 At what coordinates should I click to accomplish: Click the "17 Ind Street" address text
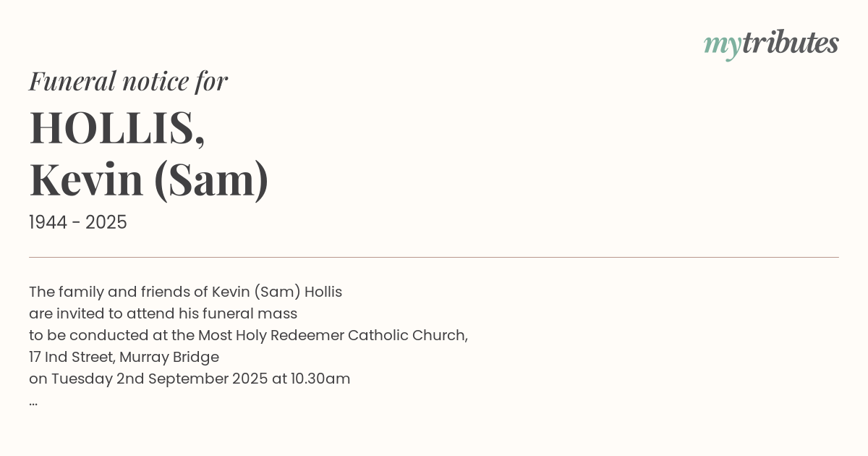tap(71, 358)
